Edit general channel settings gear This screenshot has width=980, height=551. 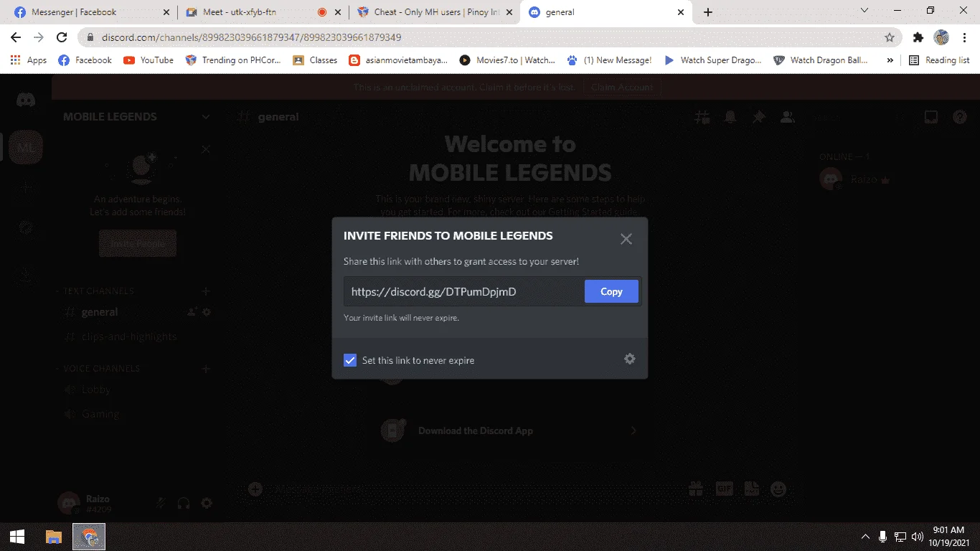point(207,312)
